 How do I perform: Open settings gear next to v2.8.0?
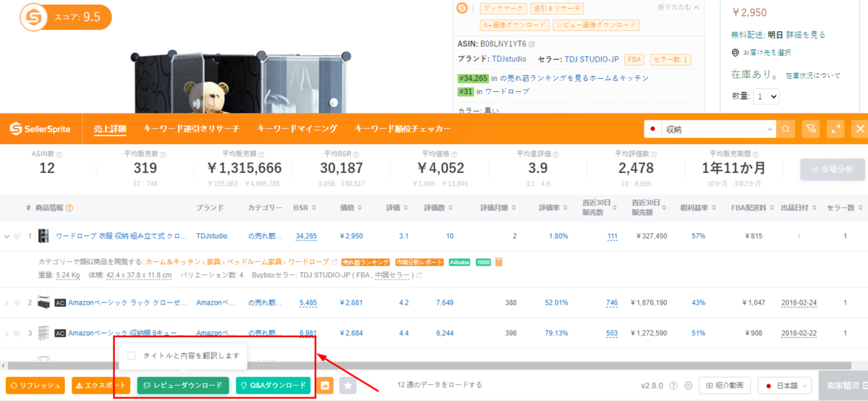tap(688, 385)
